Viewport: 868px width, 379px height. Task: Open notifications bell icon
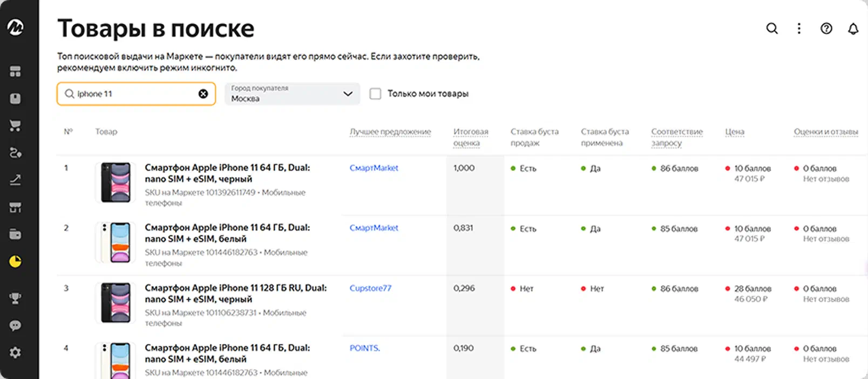tap(853, 29)
